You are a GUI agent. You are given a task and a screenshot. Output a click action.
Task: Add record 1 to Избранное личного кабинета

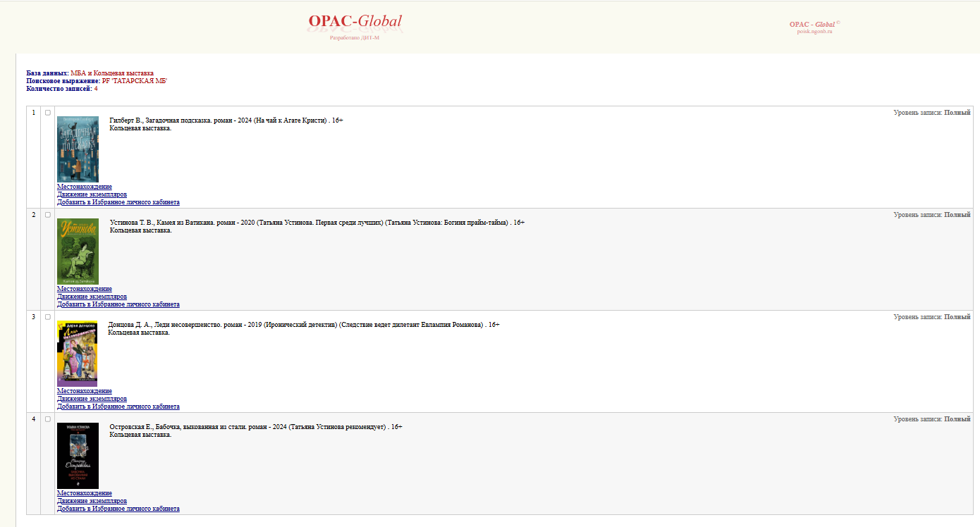click(x=118, y=202)
